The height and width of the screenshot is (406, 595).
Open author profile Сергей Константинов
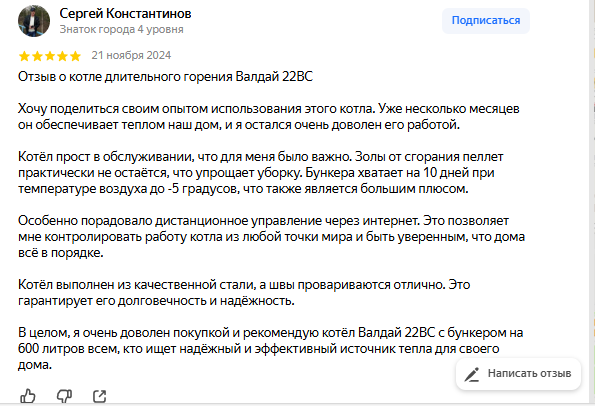[x=125, y=14]
